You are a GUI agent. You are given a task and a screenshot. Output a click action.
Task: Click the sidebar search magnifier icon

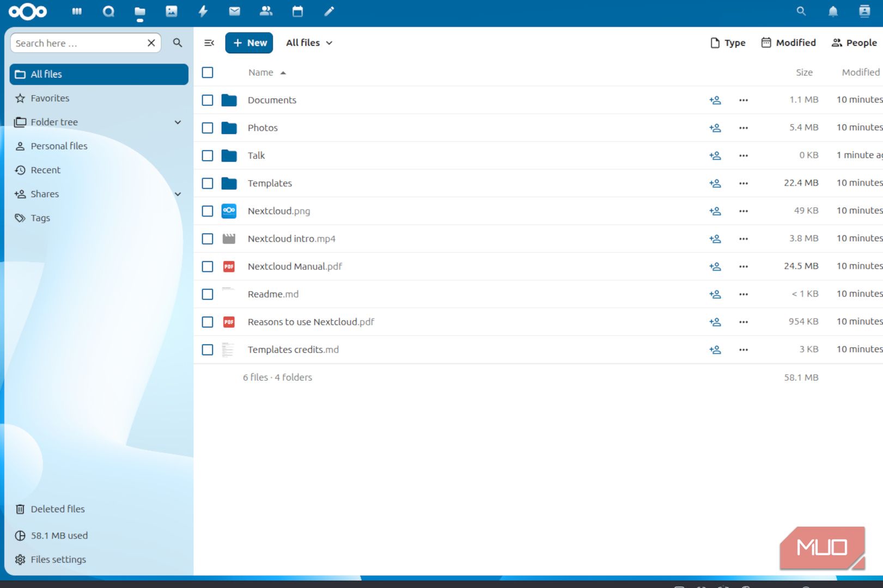coord(178,42)
